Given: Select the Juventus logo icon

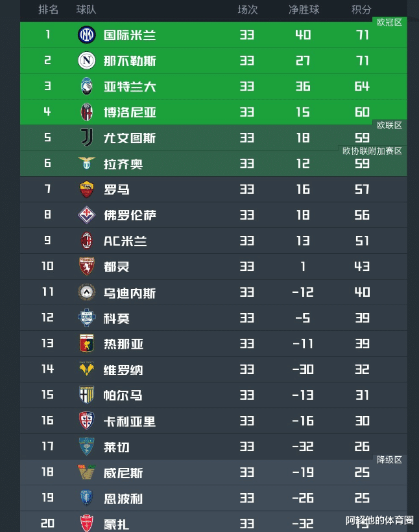Looking at the screenshot, I should [86, 138].
